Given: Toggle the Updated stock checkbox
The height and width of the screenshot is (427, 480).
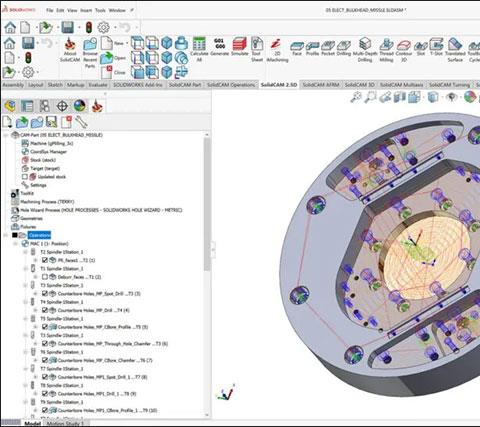Looking at the screenshot, I should point(24,177).
